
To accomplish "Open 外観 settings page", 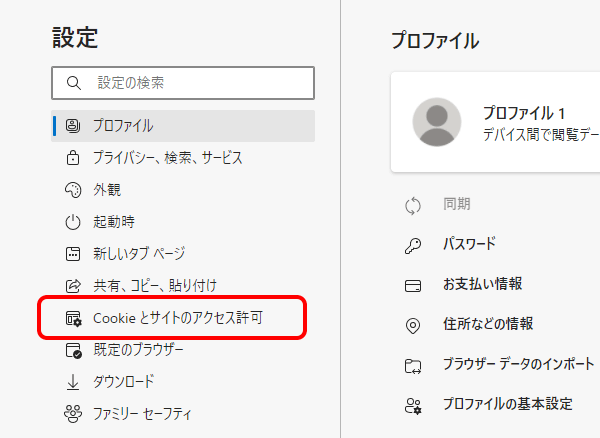I will (x=183, y=190).
